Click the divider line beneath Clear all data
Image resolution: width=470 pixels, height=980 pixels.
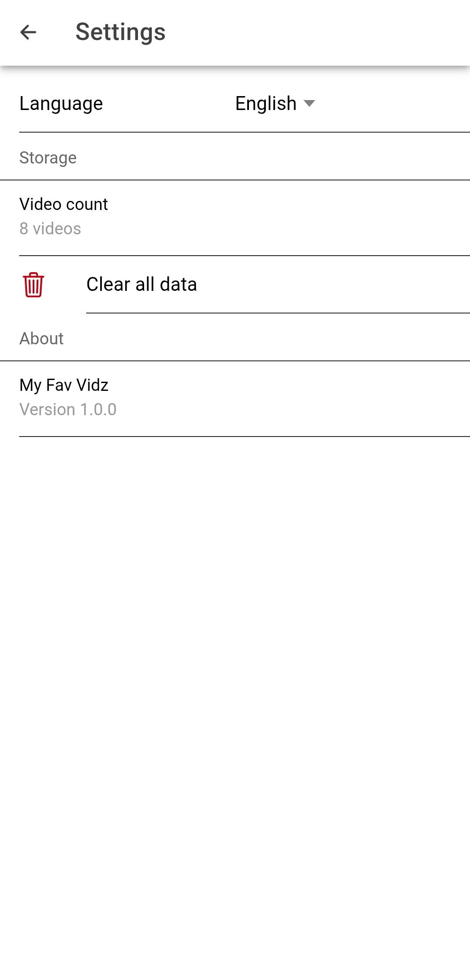tap(278, 313)
